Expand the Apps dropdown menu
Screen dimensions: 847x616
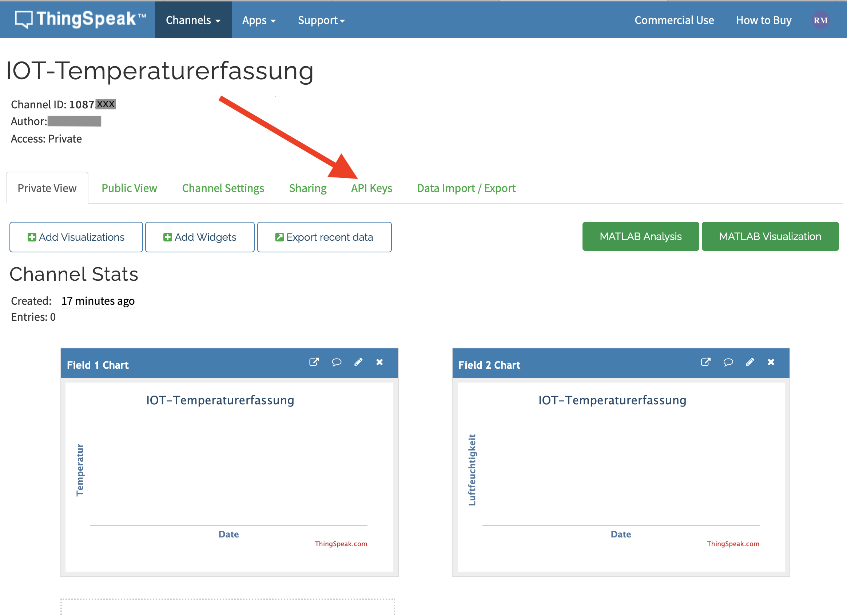259,20
